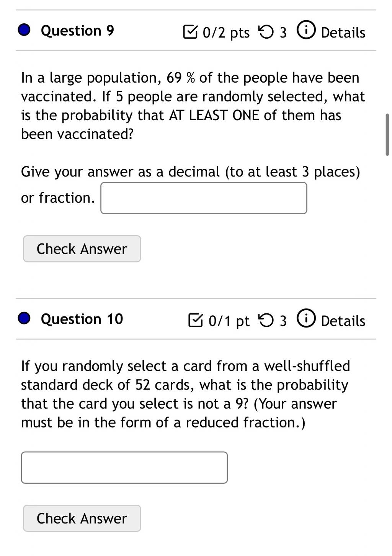The width and height of the screenshot is (392, 556).
Task: Select the Question 10 heading
Action: pyautogui.click(x=82, y=318)
